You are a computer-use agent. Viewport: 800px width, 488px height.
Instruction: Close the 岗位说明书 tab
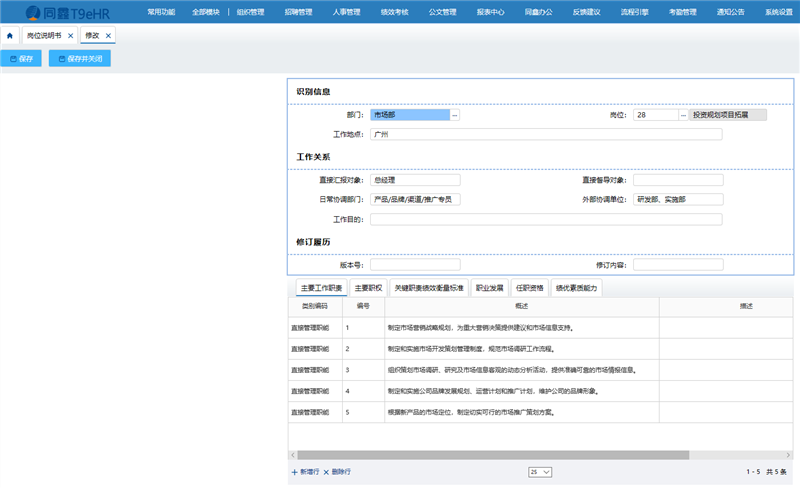coord(70,35)
